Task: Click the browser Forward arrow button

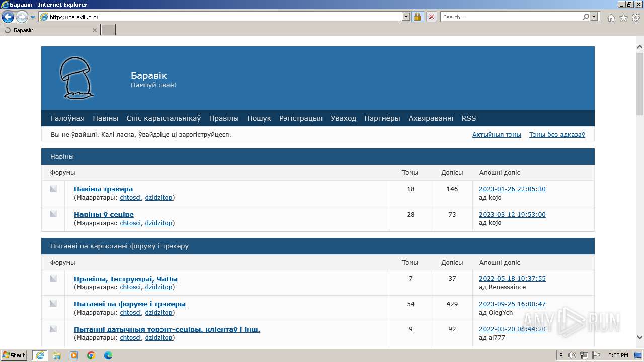Action: click(22, 17)
